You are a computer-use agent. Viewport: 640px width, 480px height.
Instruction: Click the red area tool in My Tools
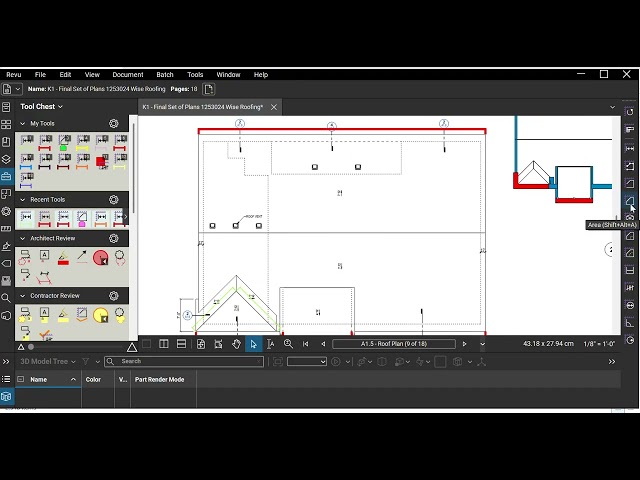tap(102, 161)
